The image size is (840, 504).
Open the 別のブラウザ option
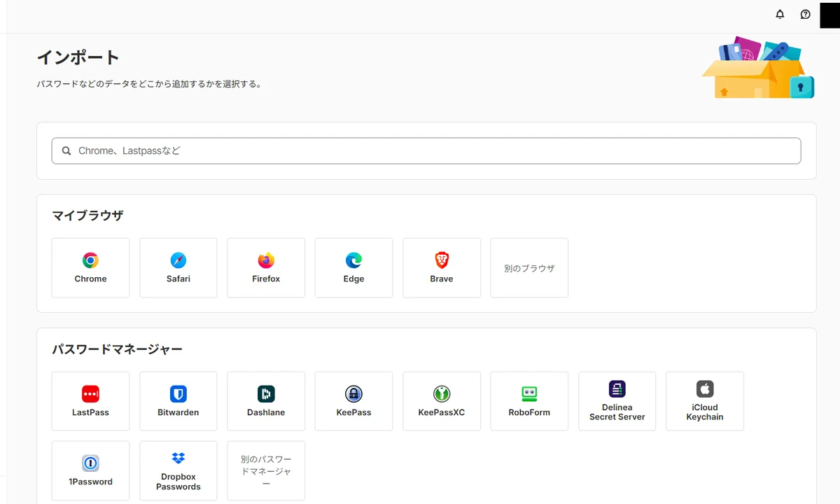point(529,268)
